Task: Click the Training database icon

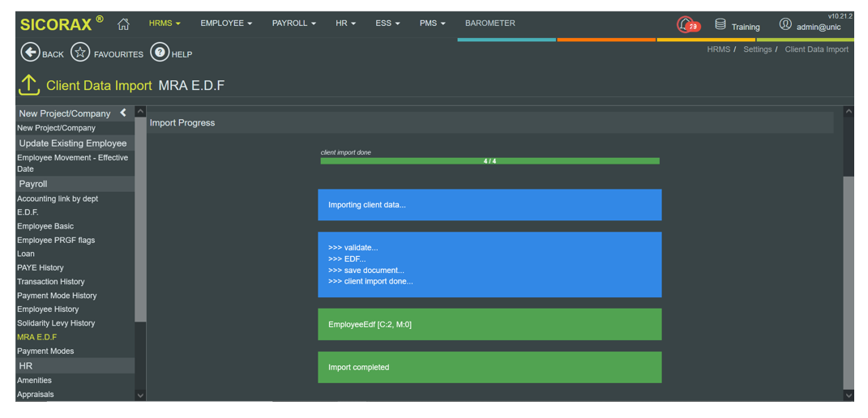Action: pos(720,25)
